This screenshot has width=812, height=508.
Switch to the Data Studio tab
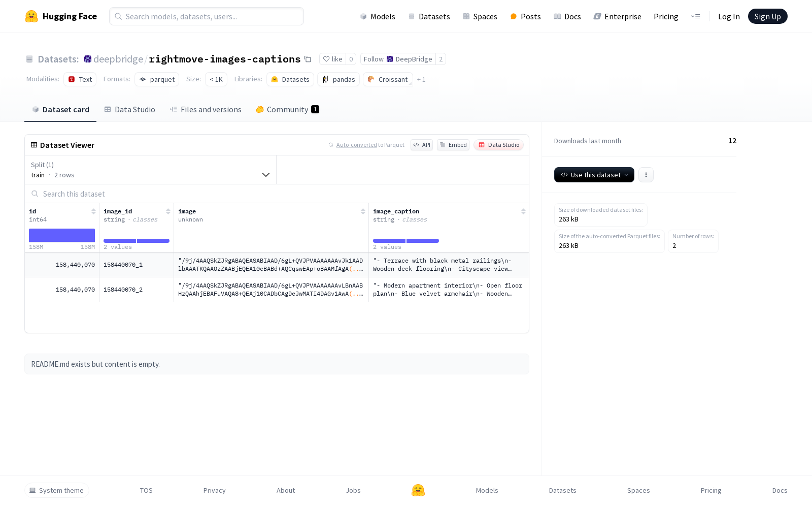pyautogui.click(x=129, y=110)
